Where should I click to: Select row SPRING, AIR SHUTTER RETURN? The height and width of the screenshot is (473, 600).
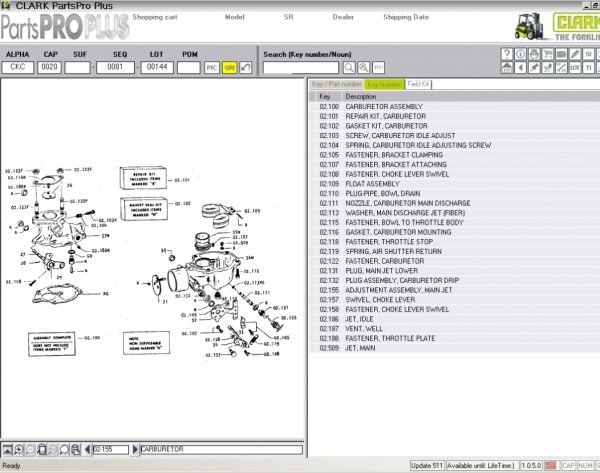click(x=454, y=251)
